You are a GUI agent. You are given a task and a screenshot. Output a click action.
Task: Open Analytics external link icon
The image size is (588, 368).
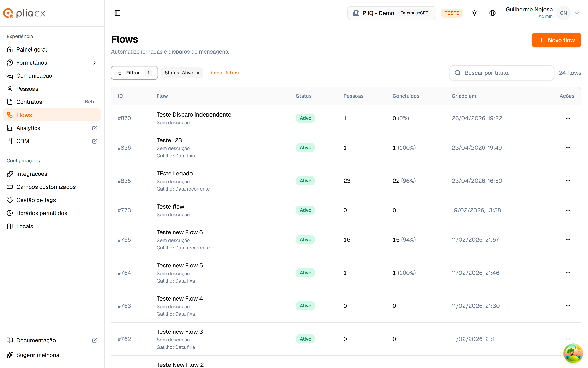(95, 128)
